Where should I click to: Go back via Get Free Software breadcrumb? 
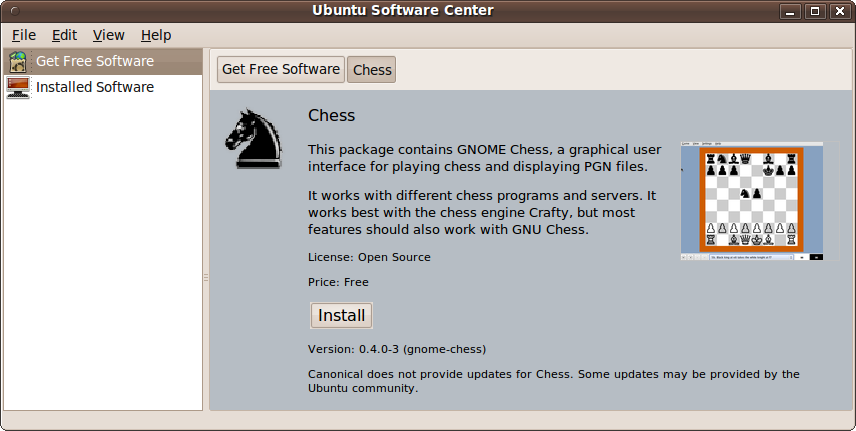281,69
